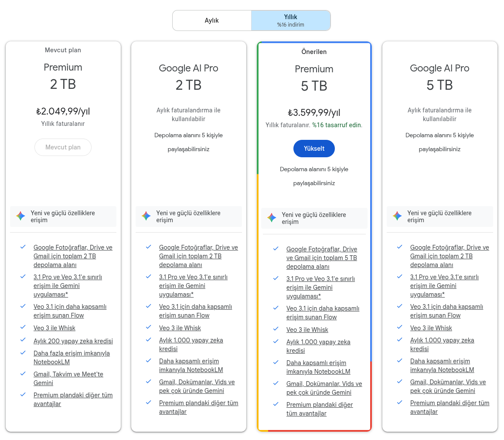
Task: Open 'Premium plandaki diğer tüm avantajlar' in Premium 5 TB
Action: [320, 409]
